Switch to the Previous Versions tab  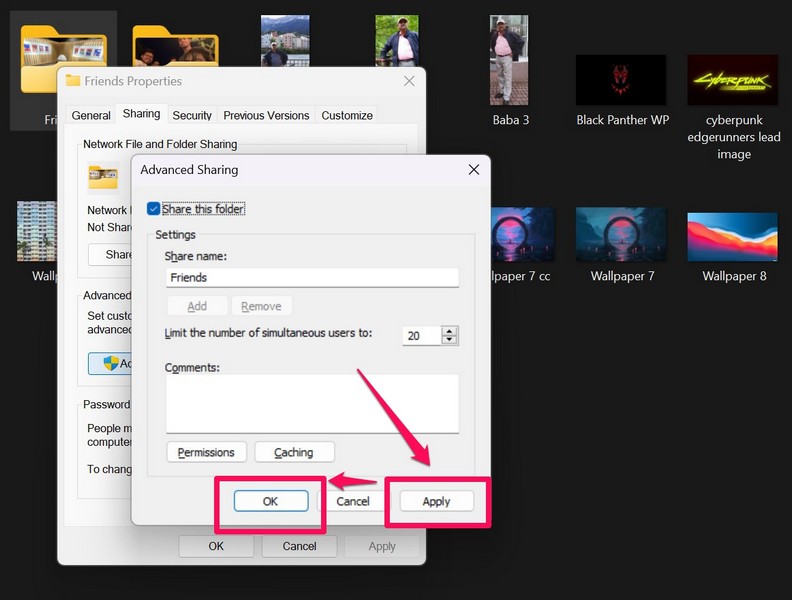(x=266, y=116)
